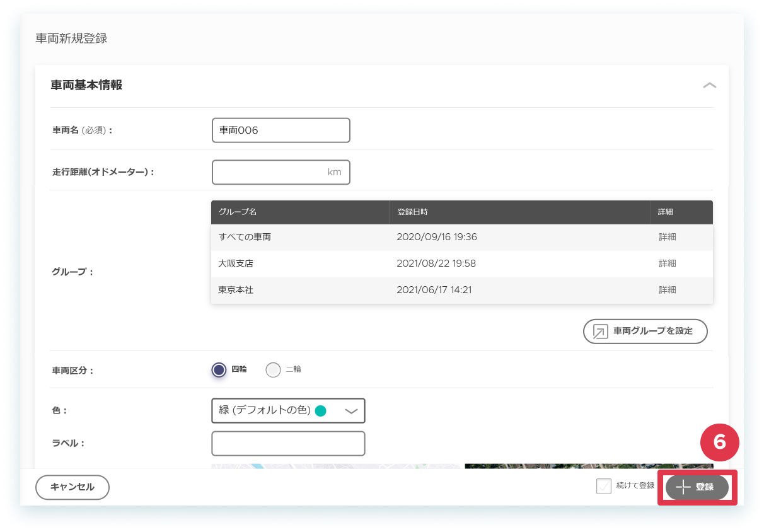Click the external-link icon on 車両グループを設定
The height and width of the screenshot is (532, 764).
(x=601, y=332)
